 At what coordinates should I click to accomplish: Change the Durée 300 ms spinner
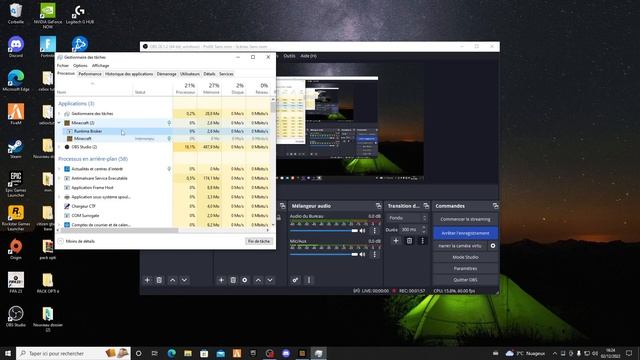click(x=413, y=230)
